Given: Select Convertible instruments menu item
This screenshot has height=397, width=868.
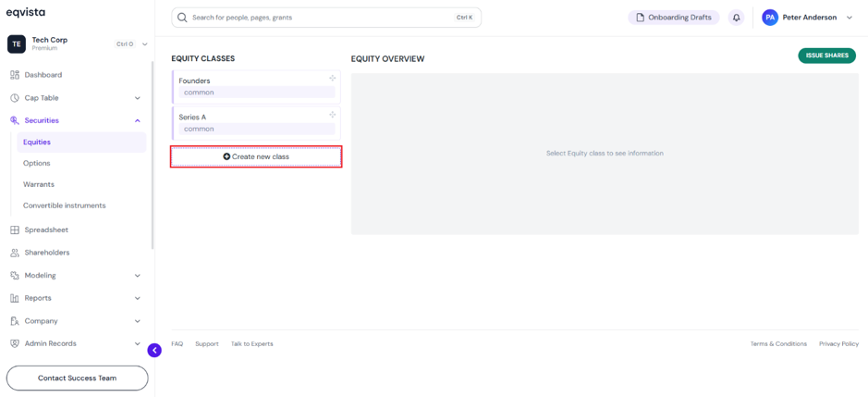Looking at the screenshot, I should coord(64,205).
